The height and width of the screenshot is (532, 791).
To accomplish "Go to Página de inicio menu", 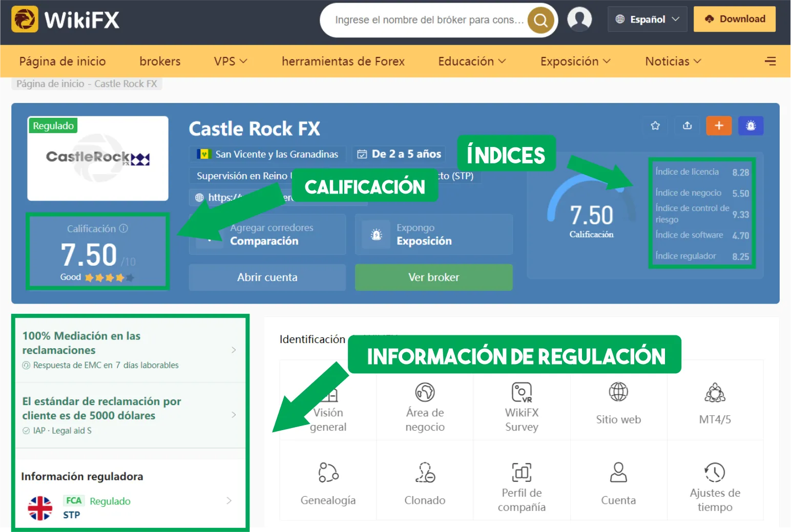I will click(x=63, y=61).
